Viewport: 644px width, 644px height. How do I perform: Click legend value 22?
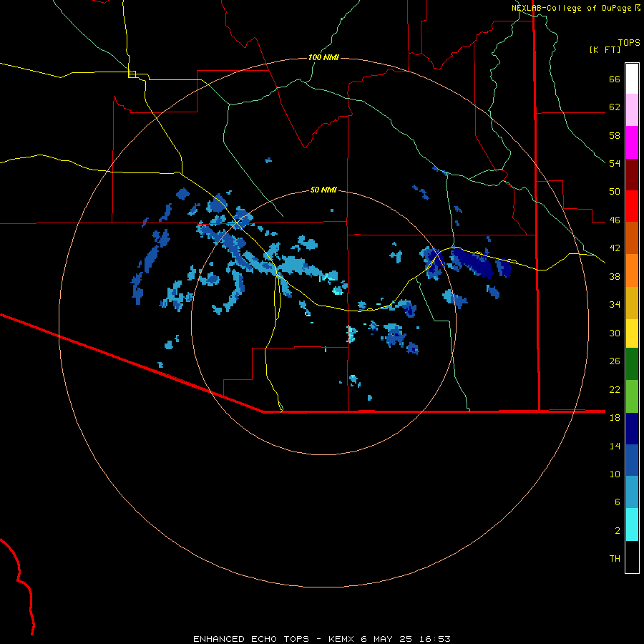click(615, 389)
